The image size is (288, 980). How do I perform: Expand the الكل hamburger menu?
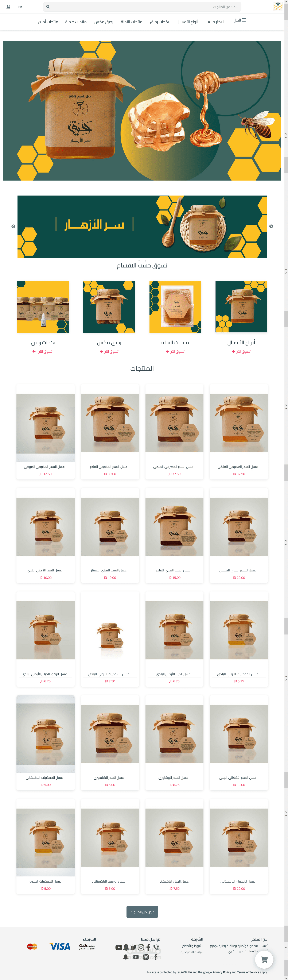pyautogui.click(x=239, y=20)
